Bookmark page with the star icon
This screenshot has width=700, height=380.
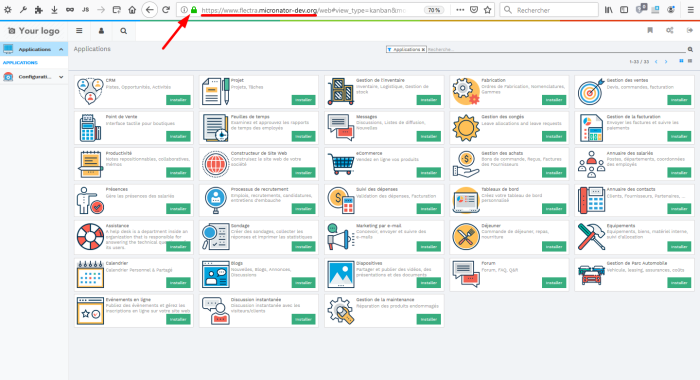pyautogui.click(x=488, y=10)
